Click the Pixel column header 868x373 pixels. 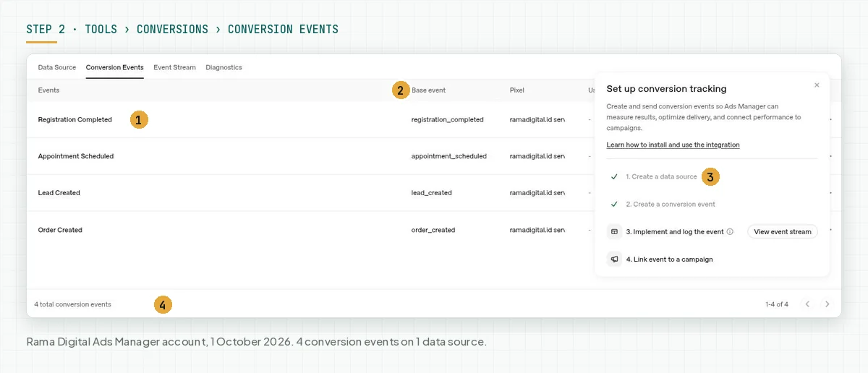pos(516,90)
